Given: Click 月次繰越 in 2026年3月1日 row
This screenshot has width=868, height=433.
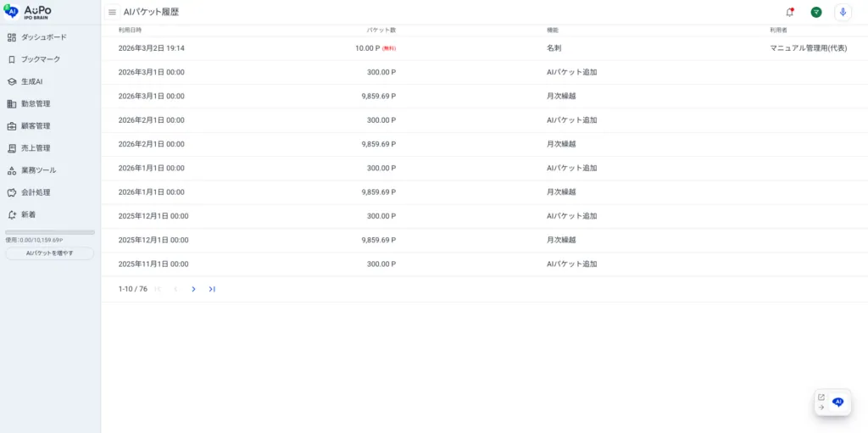Looking at the screenshot, I should 561,96.
